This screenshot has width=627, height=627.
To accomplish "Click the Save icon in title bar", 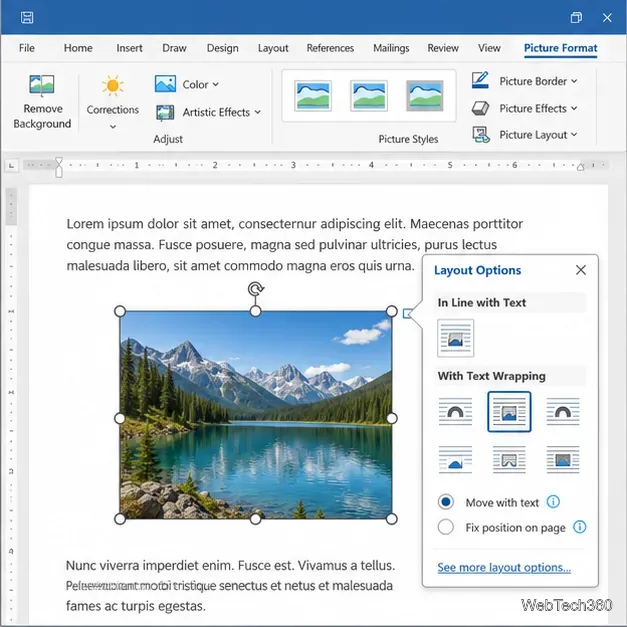I will pos(27,18).
